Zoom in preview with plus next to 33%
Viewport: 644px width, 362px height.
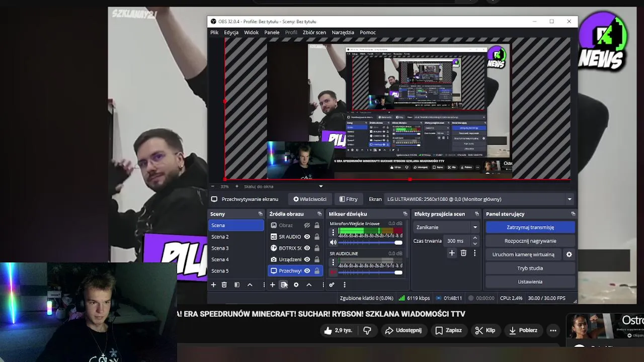pyautogui.click(x=236, y=186)
